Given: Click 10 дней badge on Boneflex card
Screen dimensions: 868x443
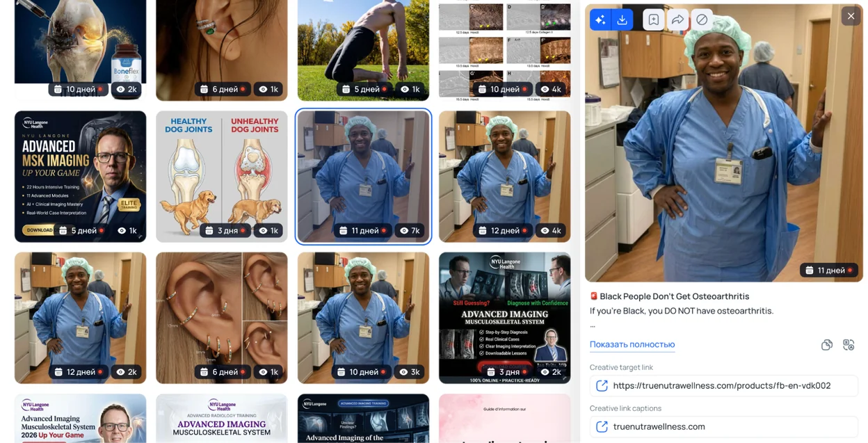Looking at the screenshot, I should [x=78, y=89].
